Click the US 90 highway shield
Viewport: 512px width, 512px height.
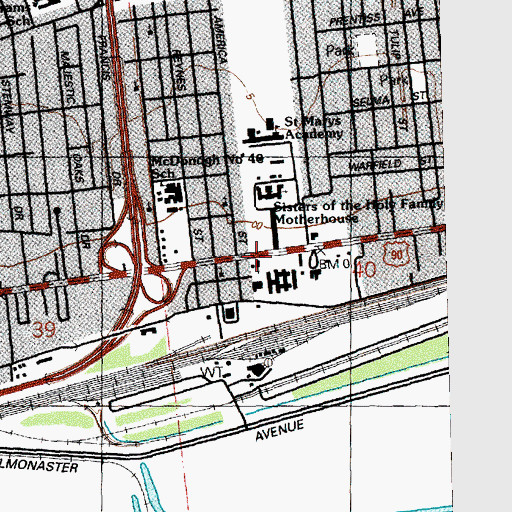tap(396, 255)
